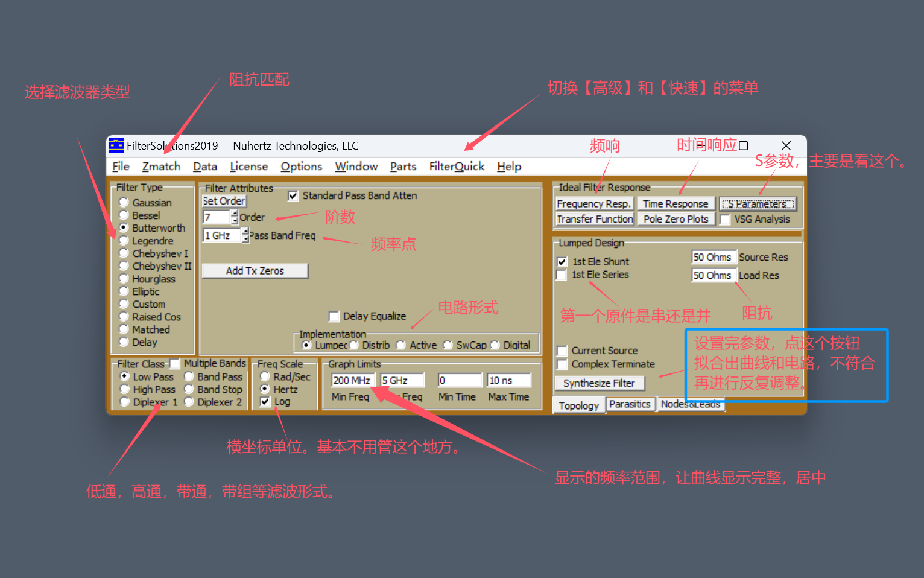Enable the VSG Analysis checkbox

tap(726, 220)
